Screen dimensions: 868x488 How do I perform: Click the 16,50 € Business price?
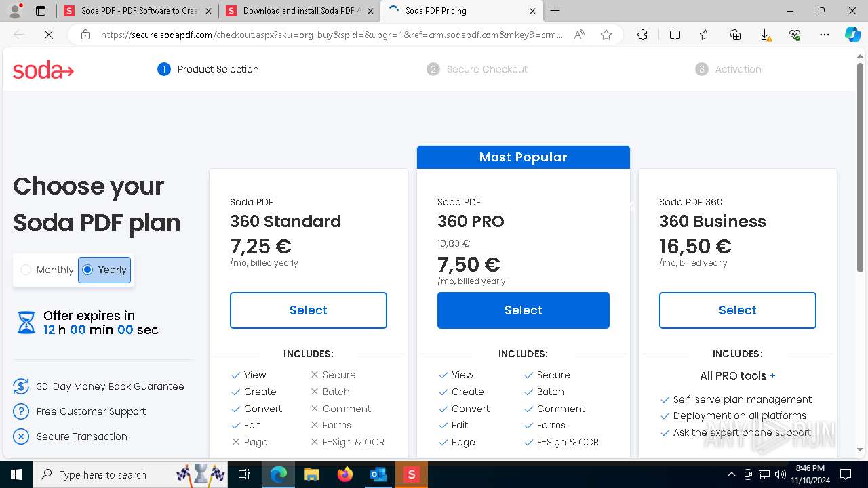695,246
